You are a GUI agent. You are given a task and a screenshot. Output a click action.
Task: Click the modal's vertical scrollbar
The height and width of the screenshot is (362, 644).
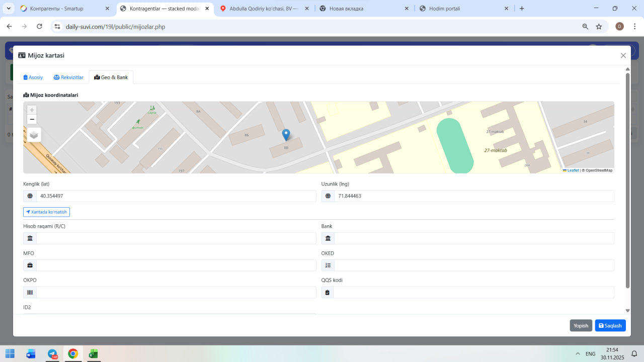point(627,181)
